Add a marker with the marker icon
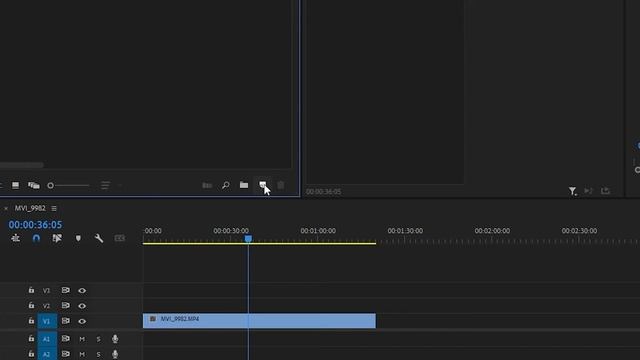This screenshot has height=360, width=640. point(78,238)
